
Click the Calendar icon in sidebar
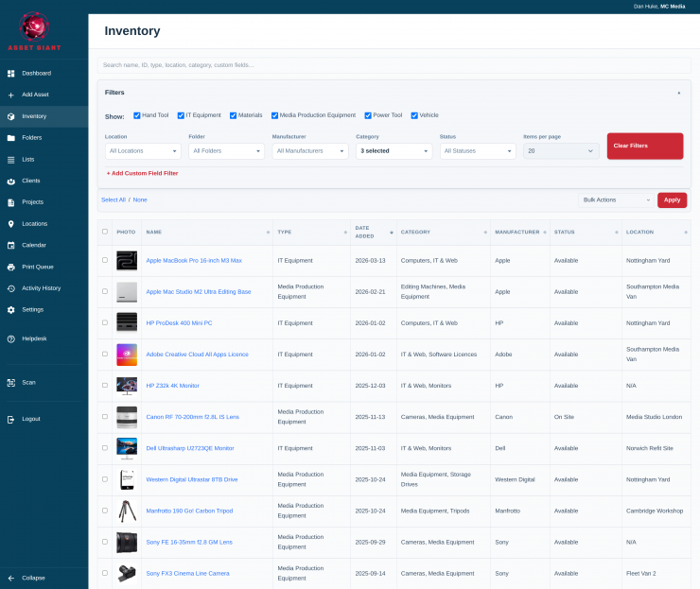pos(11,245)
